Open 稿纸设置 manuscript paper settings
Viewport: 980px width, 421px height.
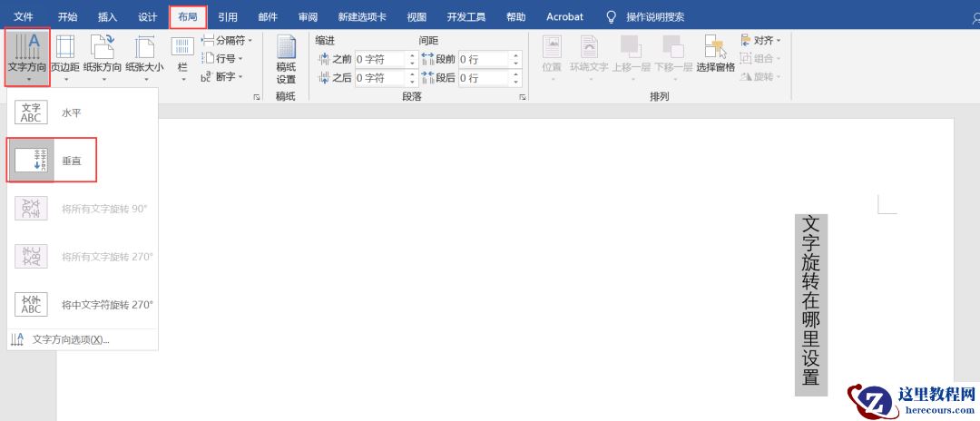tap(286, 60)
